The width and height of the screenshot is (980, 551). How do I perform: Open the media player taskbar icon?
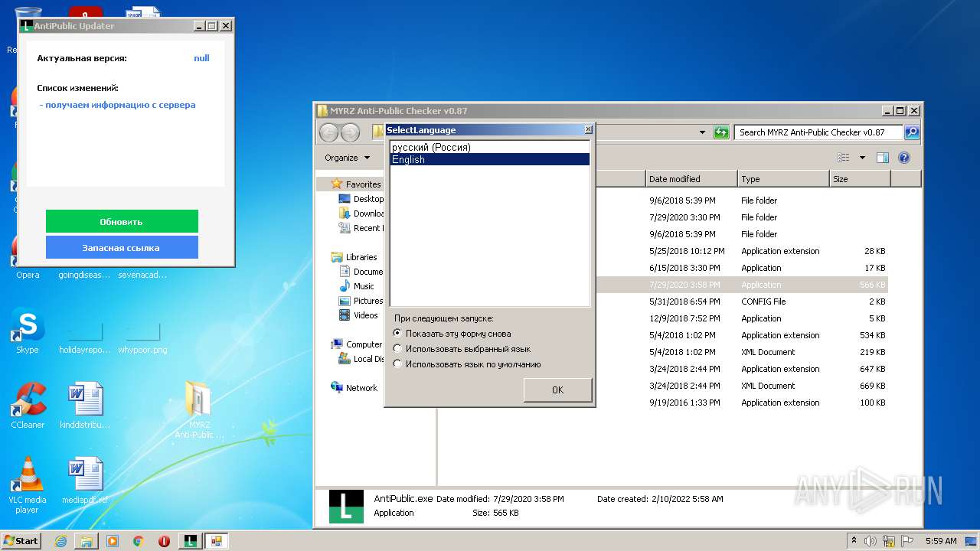[x=113, y=541]
